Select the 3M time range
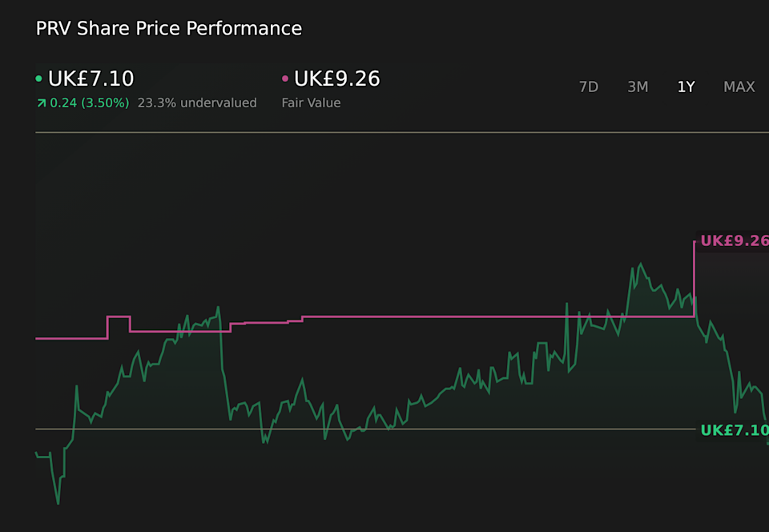Viewport: 769px width, 532px height. (x=638, y=87)
